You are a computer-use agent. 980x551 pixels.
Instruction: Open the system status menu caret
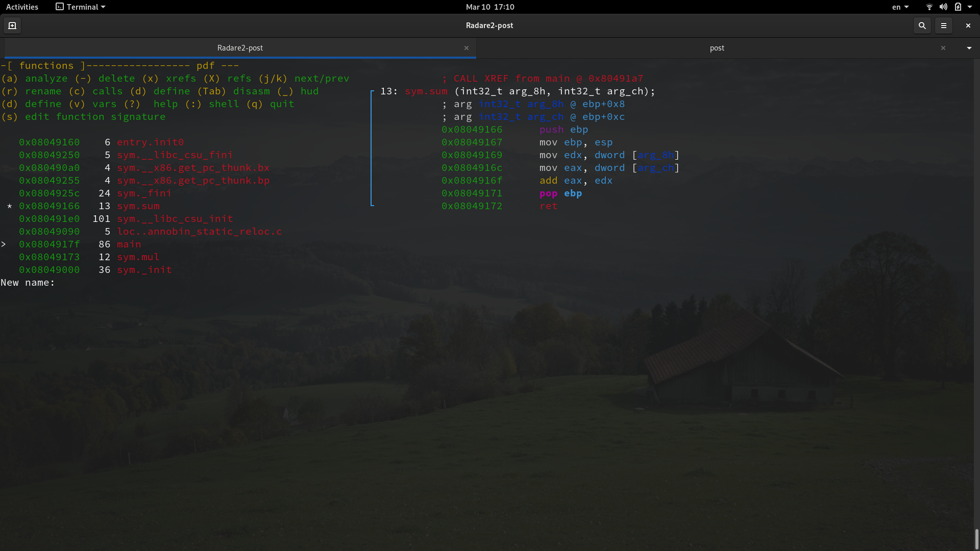971,7
